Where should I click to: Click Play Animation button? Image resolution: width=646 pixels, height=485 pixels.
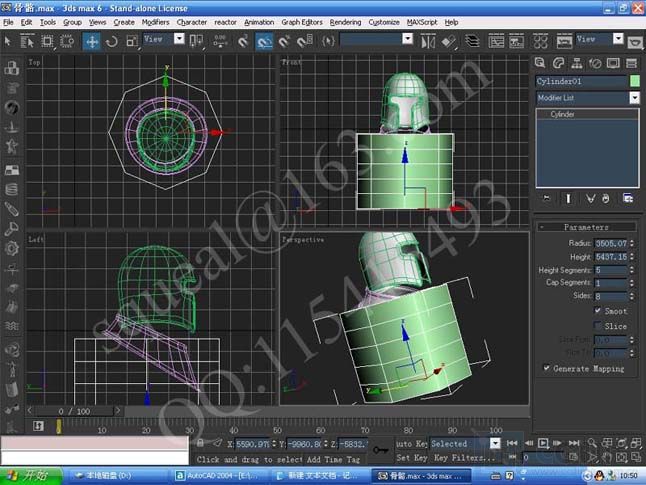pos(543,443)
